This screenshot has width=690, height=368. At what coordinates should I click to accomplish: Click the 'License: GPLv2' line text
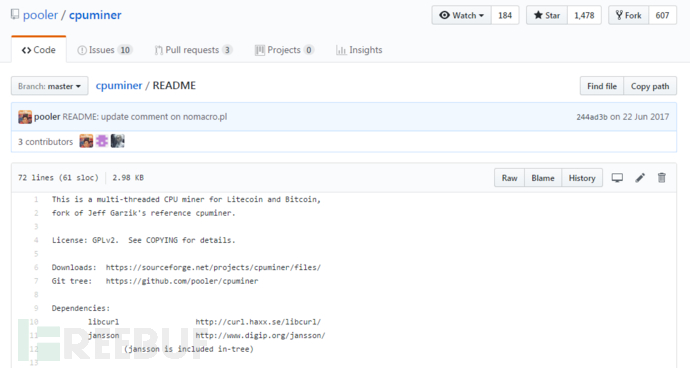click(x=143, y=240)
